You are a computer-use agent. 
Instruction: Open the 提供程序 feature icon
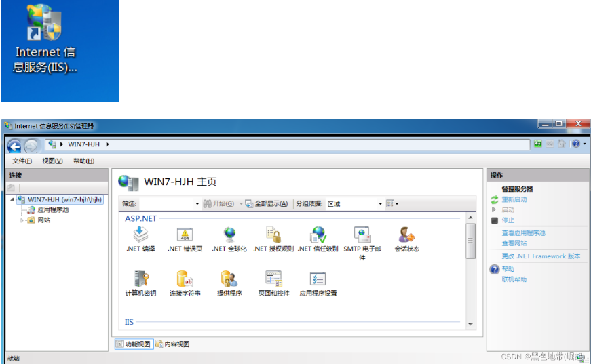click(x=229, y=283)
